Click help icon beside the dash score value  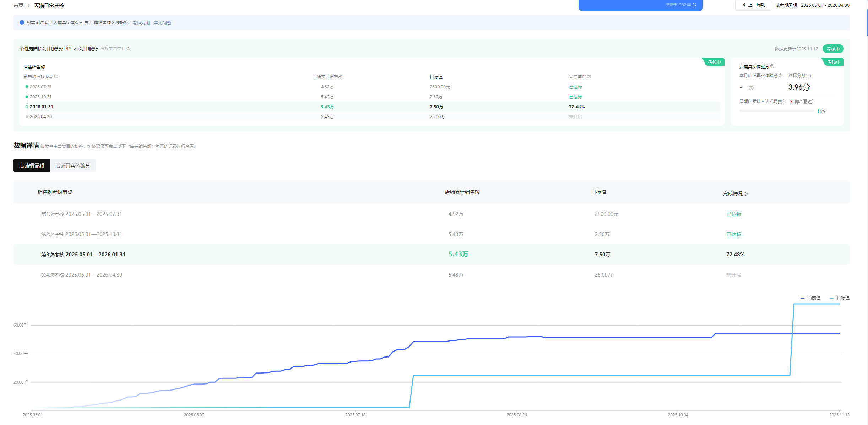coord(751,88)
